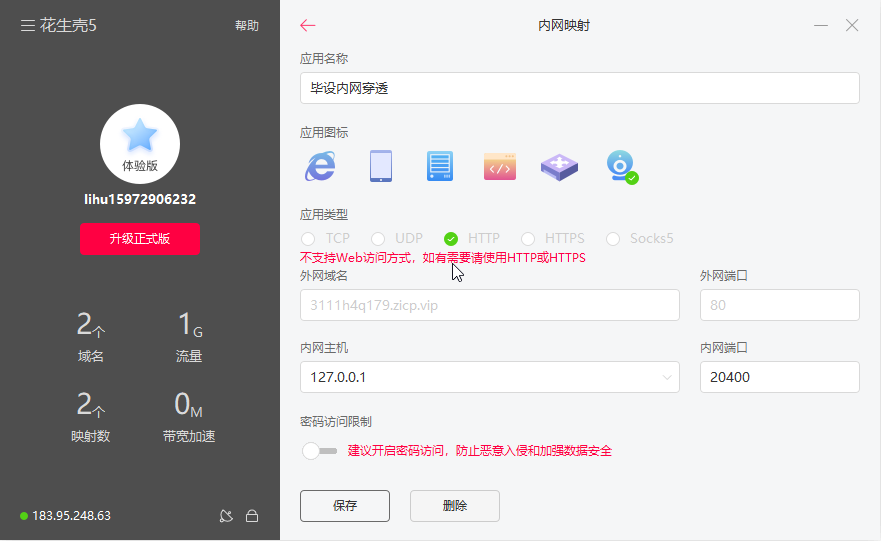881x541 pixels.
Task: Click the star 体验版 account avatar
Action: click(x=140, y=144)
